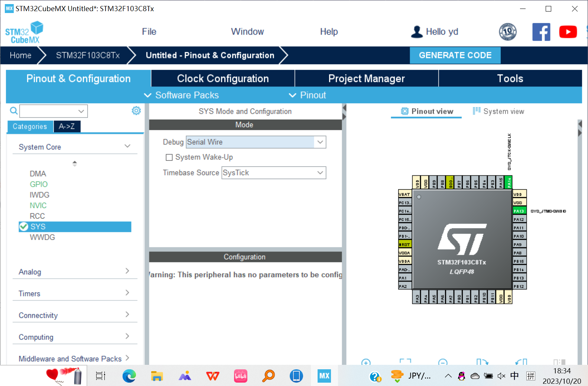Image resolution: width=588 pixels, height=386 pixels.
Task: Open the search box dropdown arrow
Action: point(81,111)
